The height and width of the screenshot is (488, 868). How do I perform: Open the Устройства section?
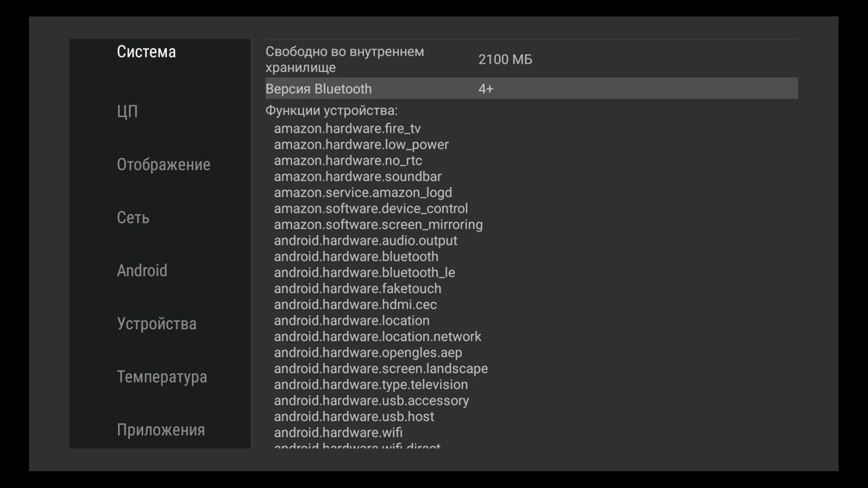point(157,323)
